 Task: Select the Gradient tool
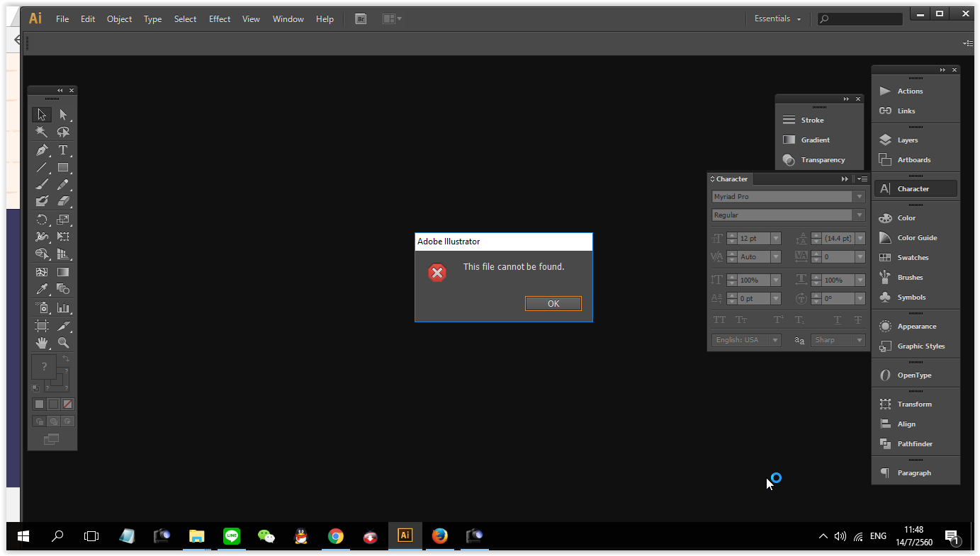63,272
